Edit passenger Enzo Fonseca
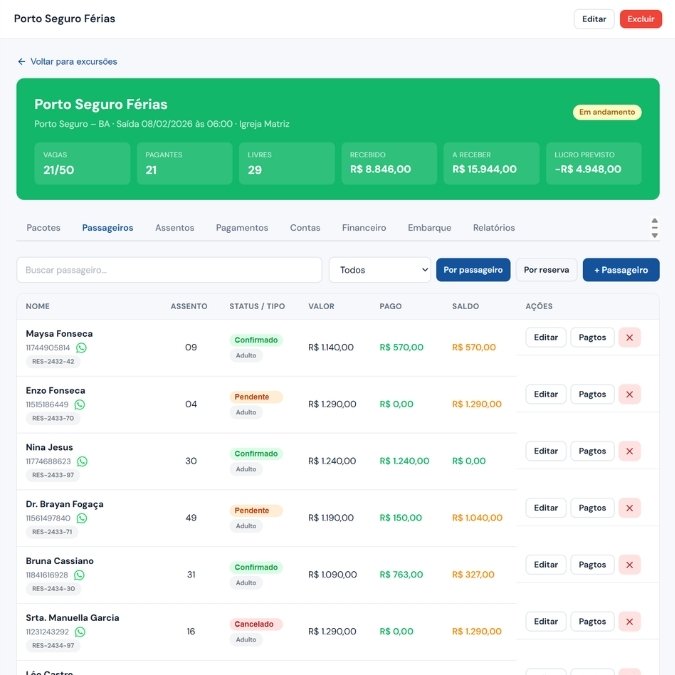 click(x=546, y=394)
